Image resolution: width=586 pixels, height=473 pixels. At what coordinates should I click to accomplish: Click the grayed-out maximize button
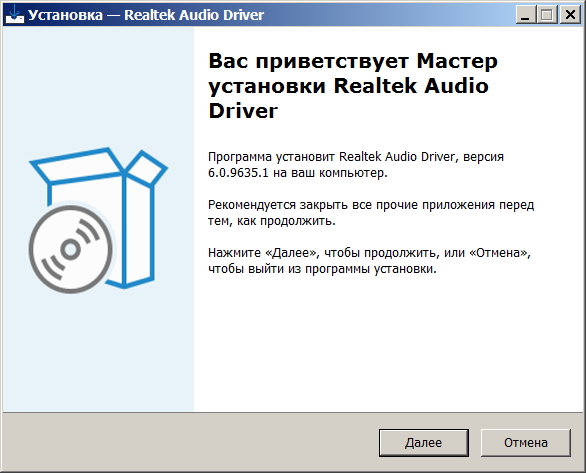coord(547,15)
